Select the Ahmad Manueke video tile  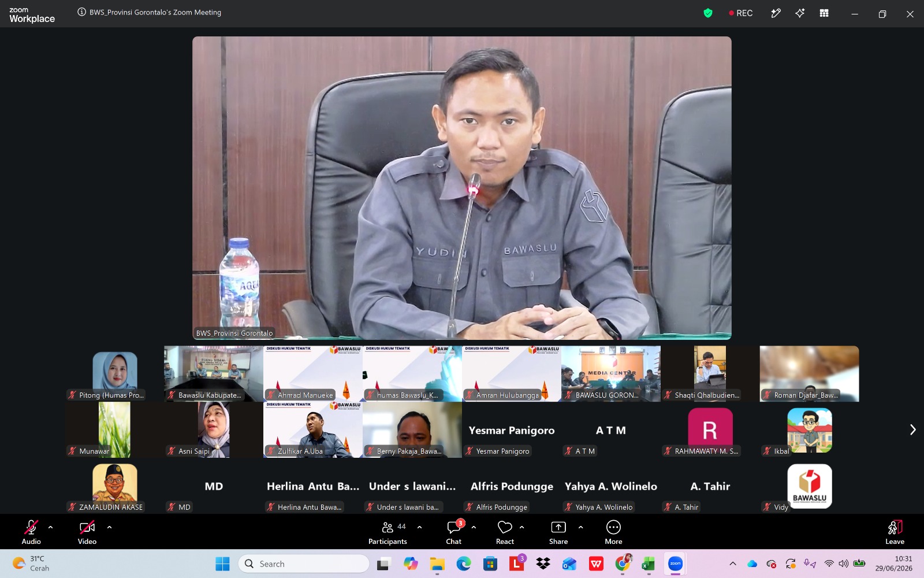tap(313, 373)
